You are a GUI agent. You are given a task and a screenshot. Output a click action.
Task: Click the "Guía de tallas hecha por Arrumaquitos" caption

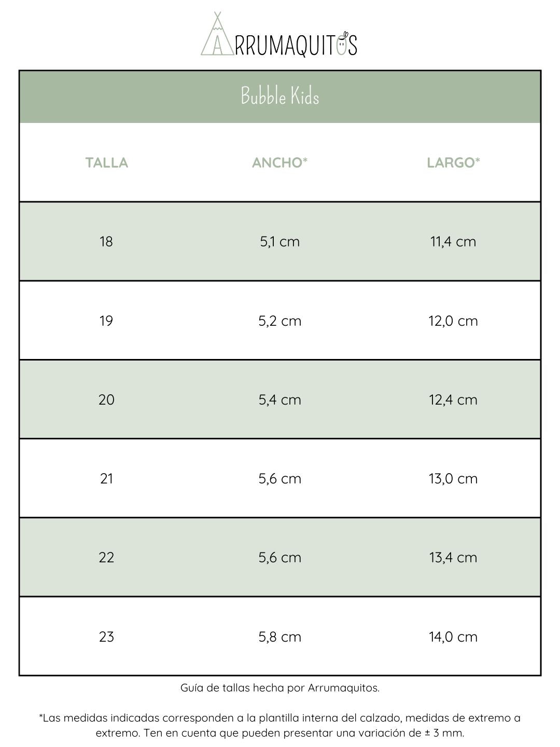click(280, 688)
